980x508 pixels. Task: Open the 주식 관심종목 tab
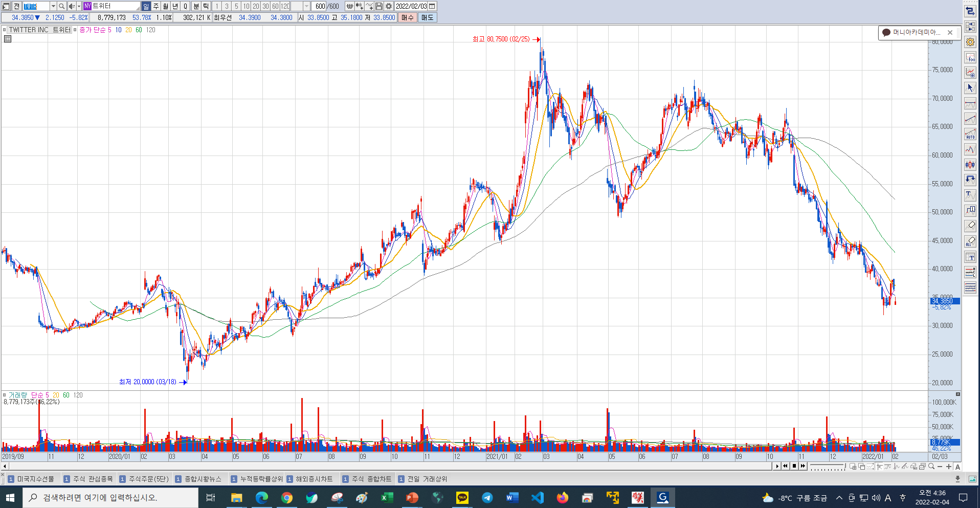coord(88,479)
